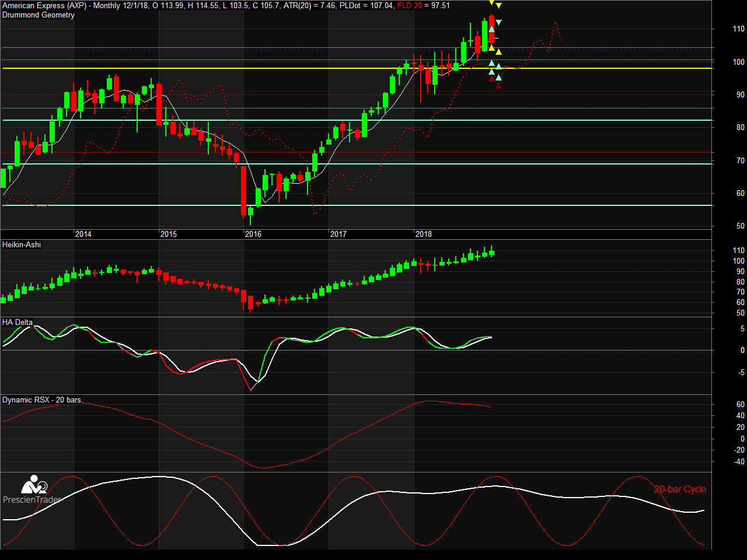Click the 70 price label in main chart

[x=740, y=160]
